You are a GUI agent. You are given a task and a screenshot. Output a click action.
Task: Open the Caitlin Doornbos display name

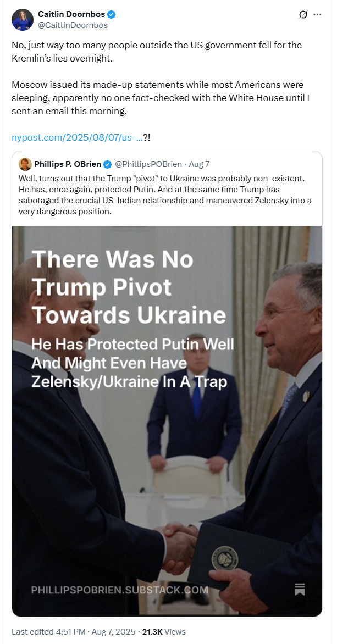tap(71, 14)
